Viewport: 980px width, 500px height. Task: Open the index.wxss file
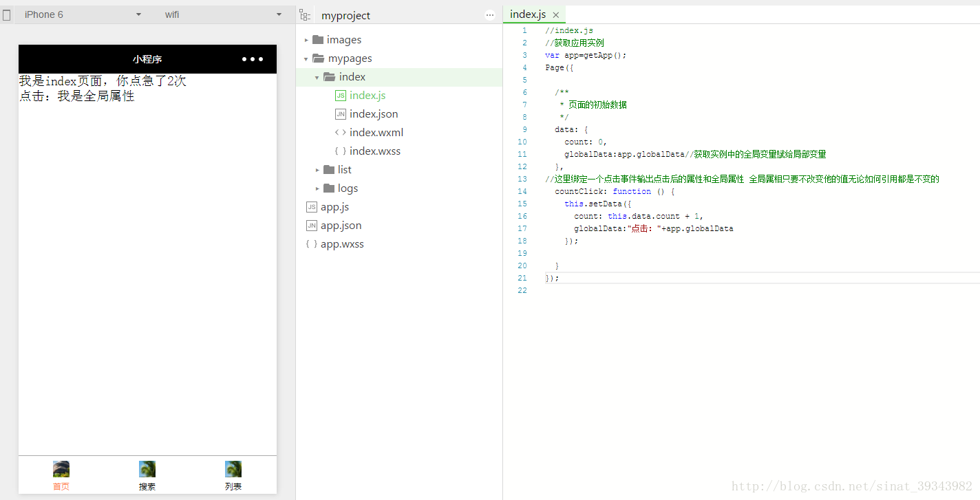pyautogui.click(x=375, y=151)
